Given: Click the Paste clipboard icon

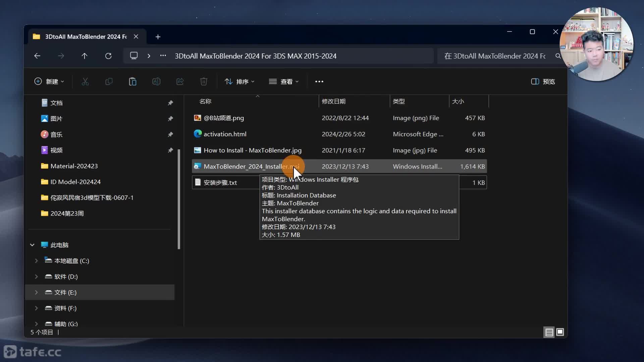Looking at the screenshot, I should 132,81.
